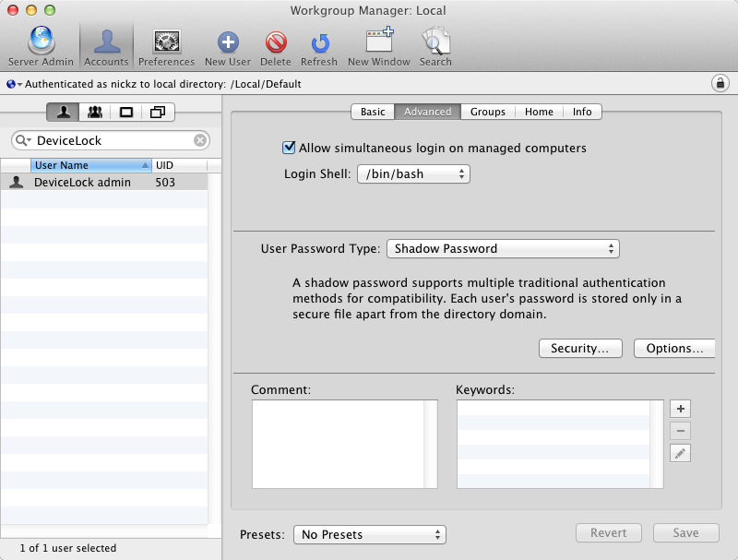The height and width of the screenshot is (560, 738).
Task: Expand the Presets dropdown menu
Action: pos(369,535)
